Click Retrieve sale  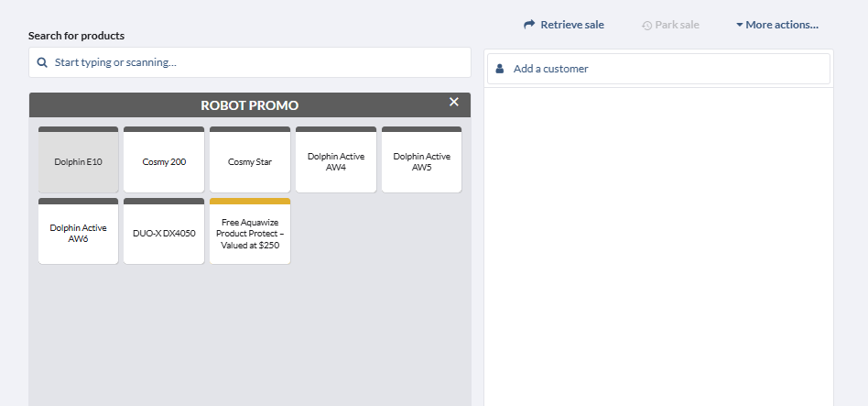click(x=564, y=25)
